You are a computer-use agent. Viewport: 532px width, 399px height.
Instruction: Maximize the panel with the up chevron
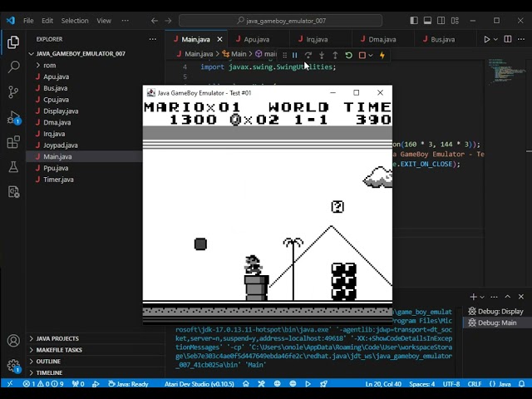508,297
